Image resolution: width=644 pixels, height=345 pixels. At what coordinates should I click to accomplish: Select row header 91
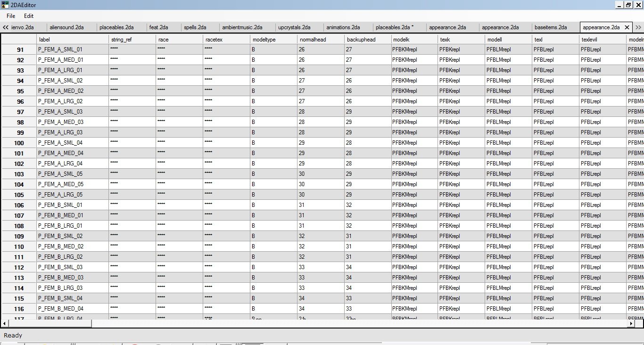click(x=19, y=49)
